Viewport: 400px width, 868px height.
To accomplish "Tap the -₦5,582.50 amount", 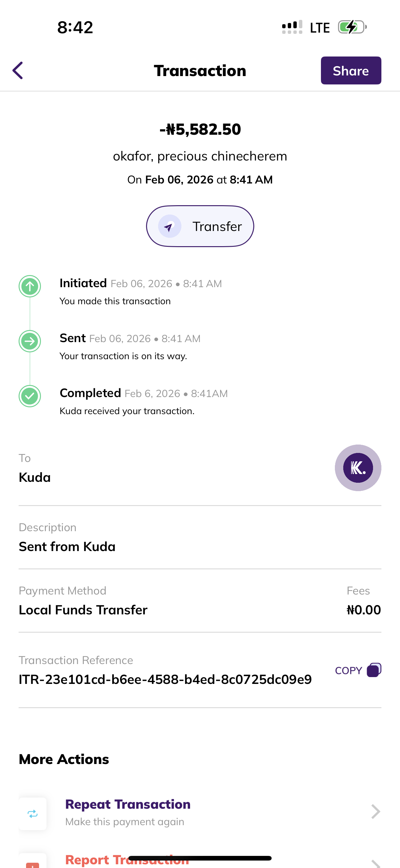I will point(200,129).
